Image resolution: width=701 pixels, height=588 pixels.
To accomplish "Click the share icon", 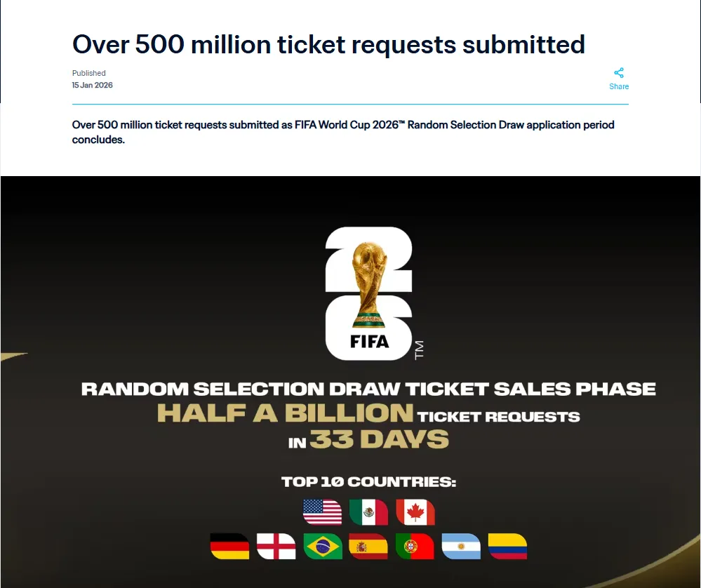I will tap(618, 73).
